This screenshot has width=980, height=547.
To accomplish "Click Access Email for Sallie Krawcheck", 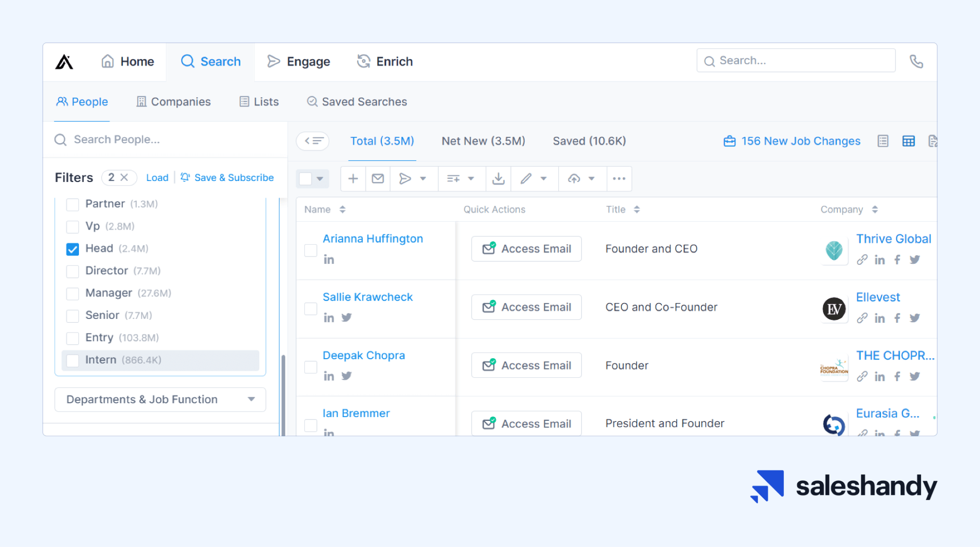I will coord(527,307).
